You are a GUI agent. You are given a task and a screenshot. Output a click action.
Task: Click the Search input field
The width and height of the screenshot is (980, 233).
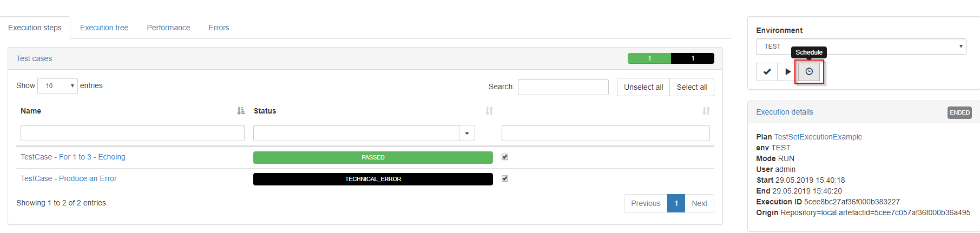tap(563, 87)
